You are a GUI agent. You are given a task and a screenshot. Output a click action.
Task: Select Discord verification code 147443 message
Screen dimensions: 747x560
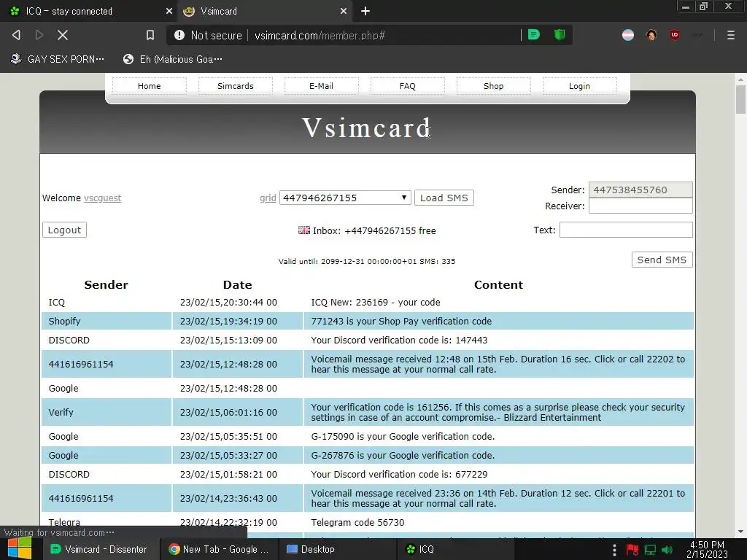[x=399, y=340]
